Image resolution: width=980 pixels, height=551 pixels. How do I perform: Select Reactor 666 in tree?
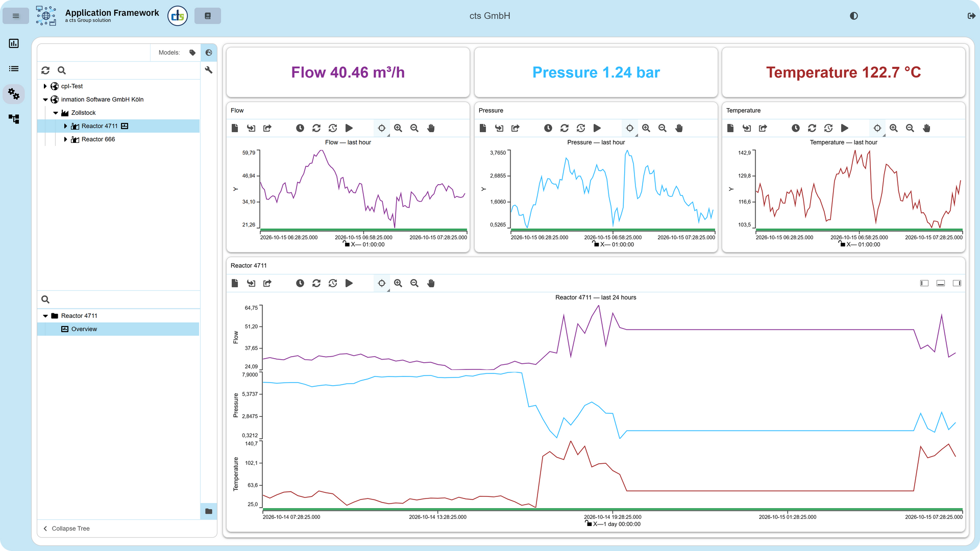coord(98,139)
